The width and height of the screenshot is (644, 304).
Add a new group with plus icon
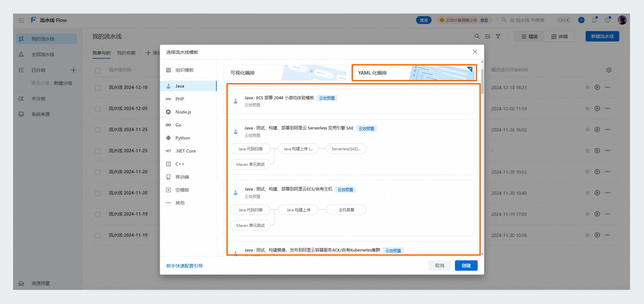(74, 70)
